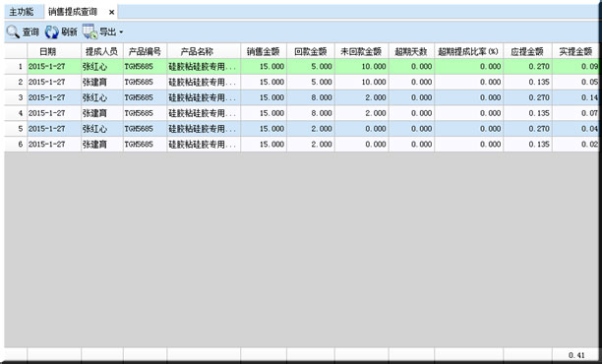602x364 pixels.
Task: Click the magnifier 查询 icon
Action: (x=13, y=31)
